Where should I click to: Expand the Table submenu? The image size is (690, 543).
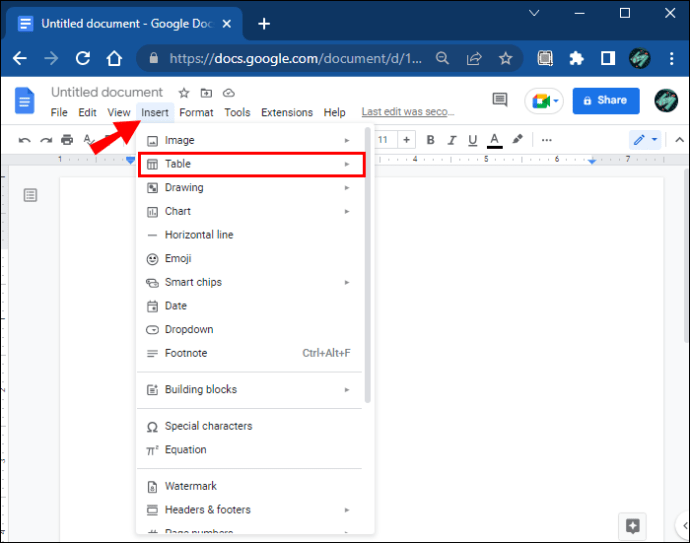(x=250, y=164)
